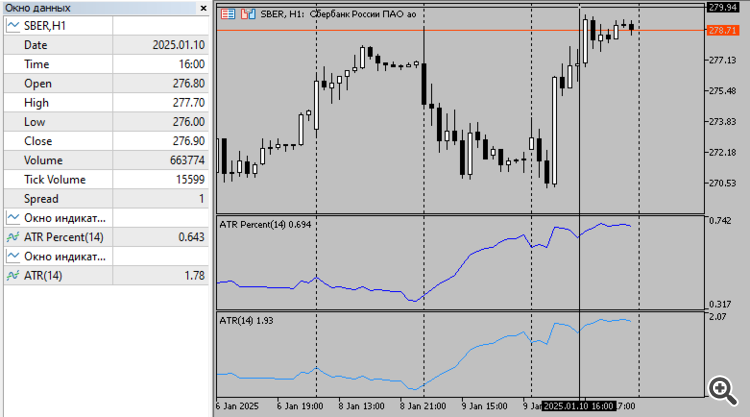Click the crosshair time label 2025.01.10 16:00

pos(579,406)
